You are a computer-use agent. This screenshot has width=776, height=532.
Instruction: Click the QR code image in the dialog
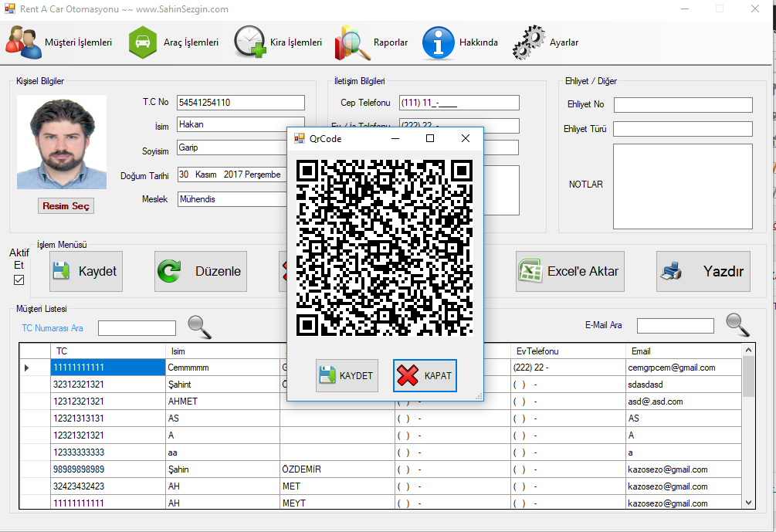coord(385,248)
